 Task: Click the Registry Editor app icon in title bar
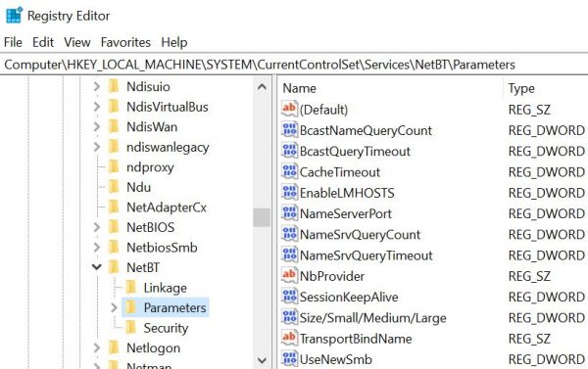(15, 16)
